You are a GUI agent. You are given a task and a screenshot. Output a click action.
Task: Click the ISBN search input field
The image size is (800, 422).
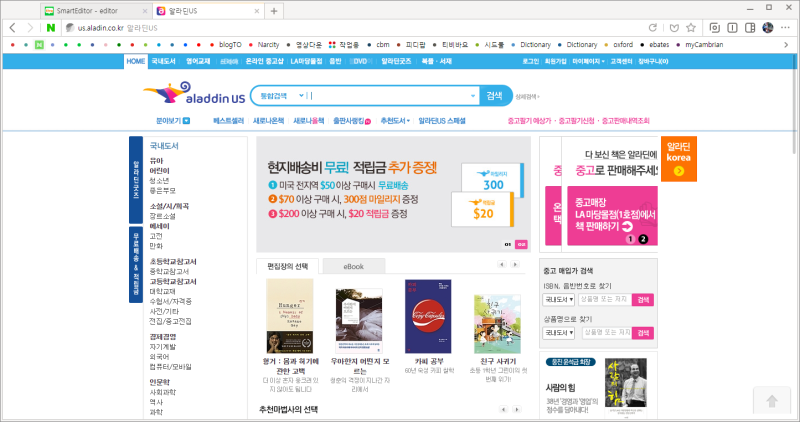click(605, 300)
